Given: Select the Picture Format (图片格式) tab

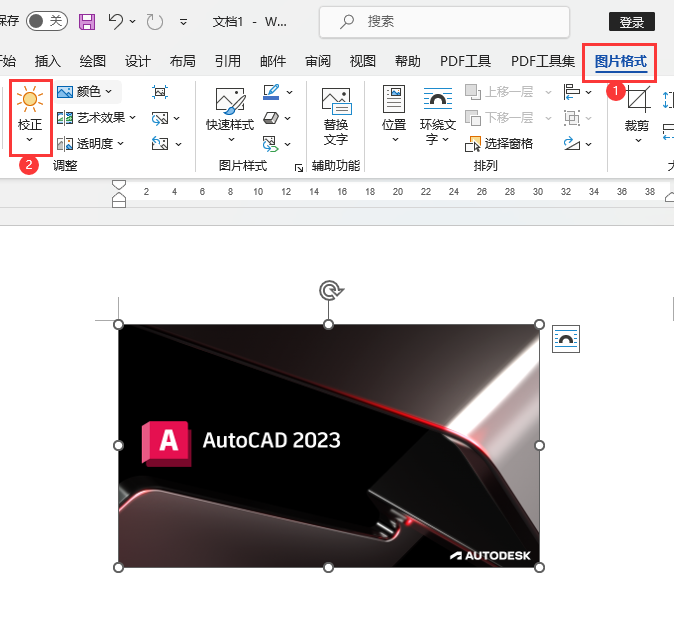Looking at the screenshot, I should pyautogui.click(x=621, y=61).
